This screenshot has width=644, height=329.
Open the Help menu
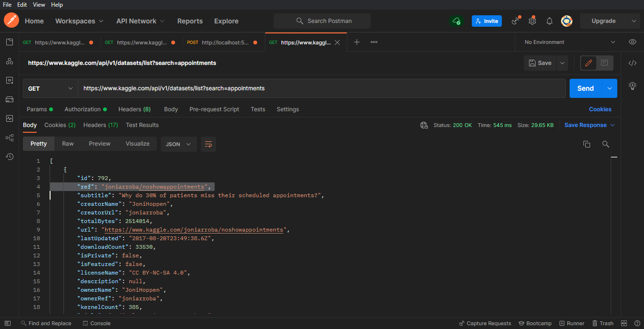pyautogui.click(x=57, y=5)
